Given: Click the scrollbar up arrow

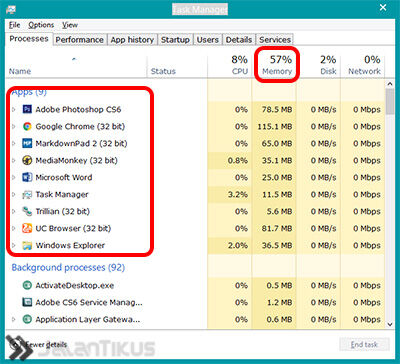Looking at the screenshot, I should coord(390,84).
